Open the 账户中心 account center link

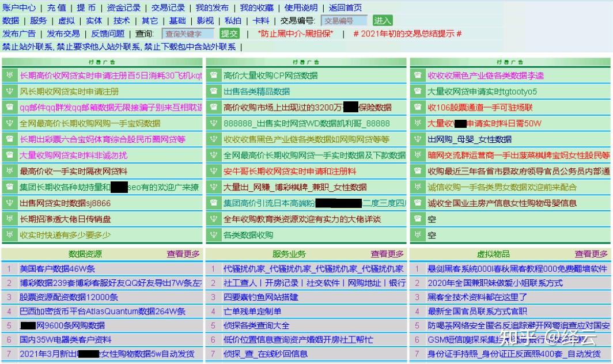[19, 7]
